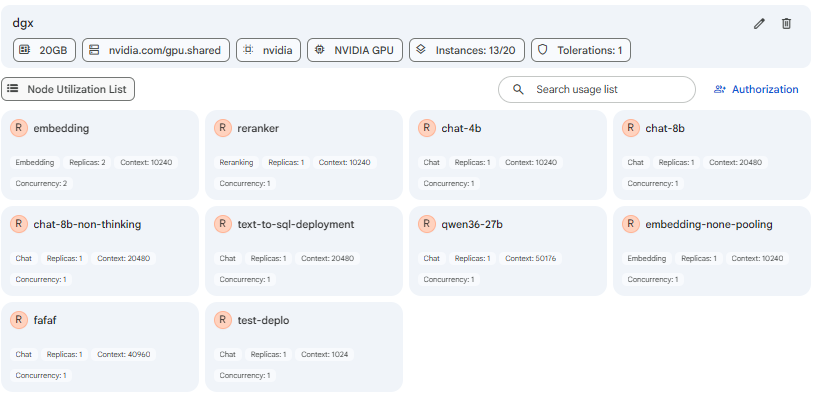Open the embedding deployment card title

point(61,128)
